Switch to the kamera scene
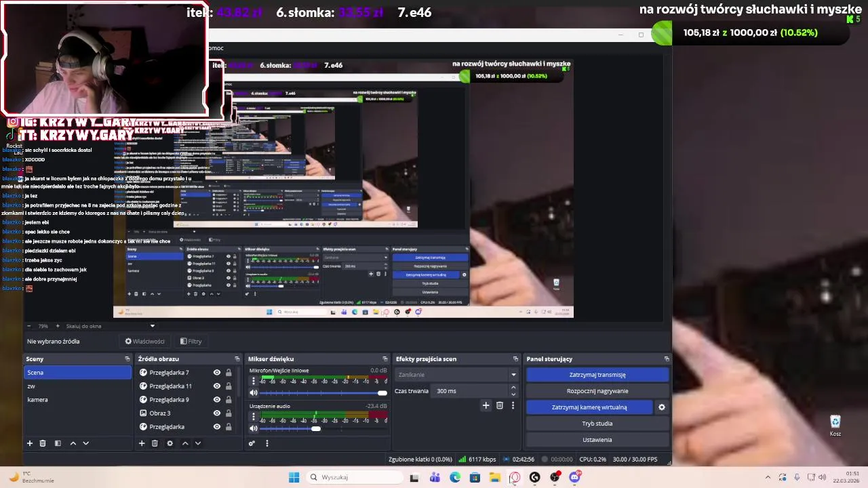This screenshot has height=488, width=868. pos(77,400)
